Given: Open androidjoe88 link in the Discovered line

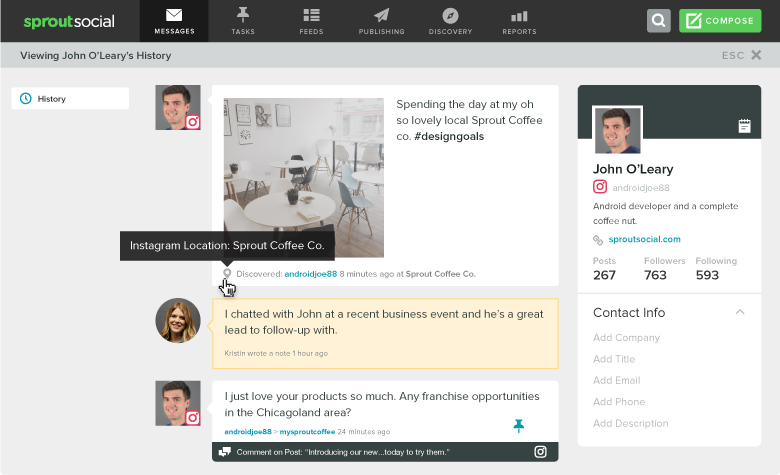Looking at the screenshot, I should pyautogui.click(x=310, y=274).
